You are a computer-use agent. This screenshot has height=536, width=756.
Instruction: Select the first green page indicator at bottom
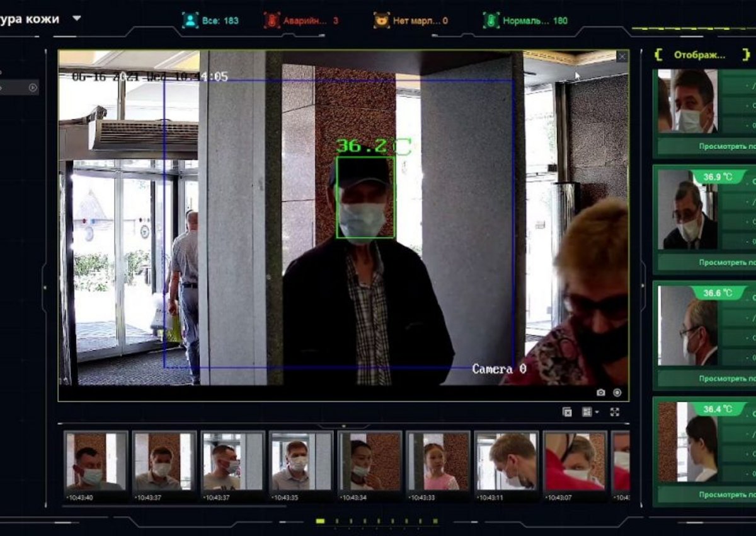pos(320,521)
